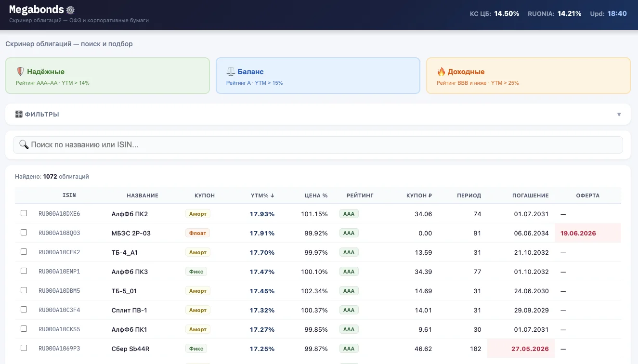The height and width of the screenshot is (364, 638).
Task: Open bond name МБЭС 2Р-03
Action: pos(131,233)
